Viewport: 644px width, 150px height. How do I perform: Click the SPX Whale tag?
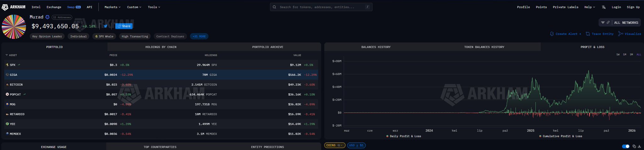coord(104,36)
